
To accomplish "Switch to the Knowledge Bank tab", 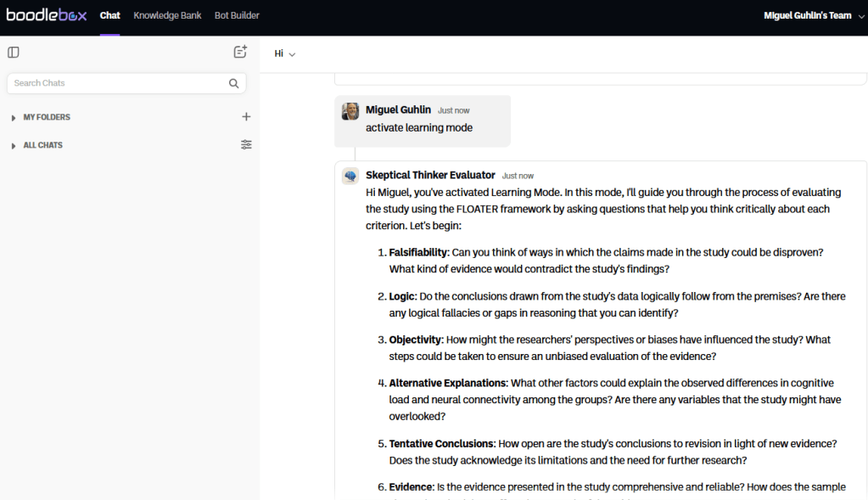I will point(167,15).
